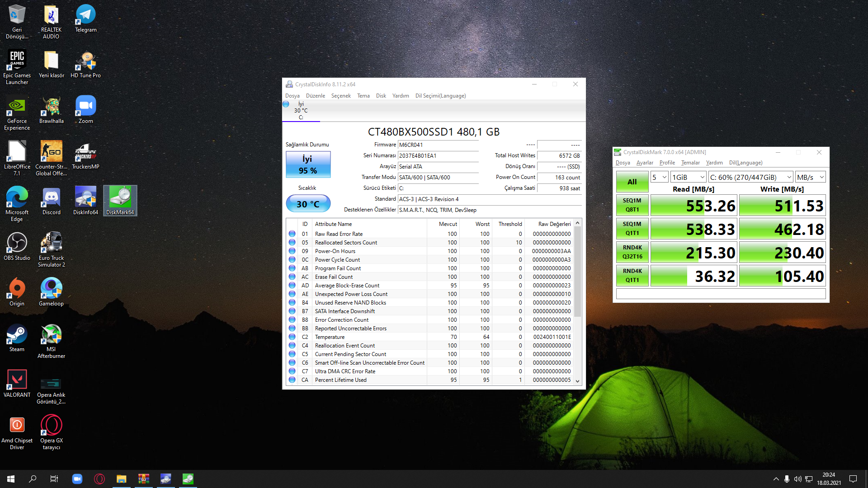Click the green All benchmark button
Image resolution: width=868 pixels, height=488 pixels.
click(x=632, y=182)
